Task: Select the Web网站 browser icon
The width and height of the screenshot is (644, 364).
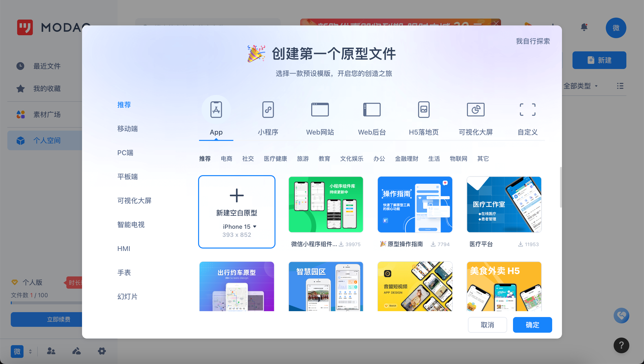Action: pyautogui.click(x=320, y=110)
